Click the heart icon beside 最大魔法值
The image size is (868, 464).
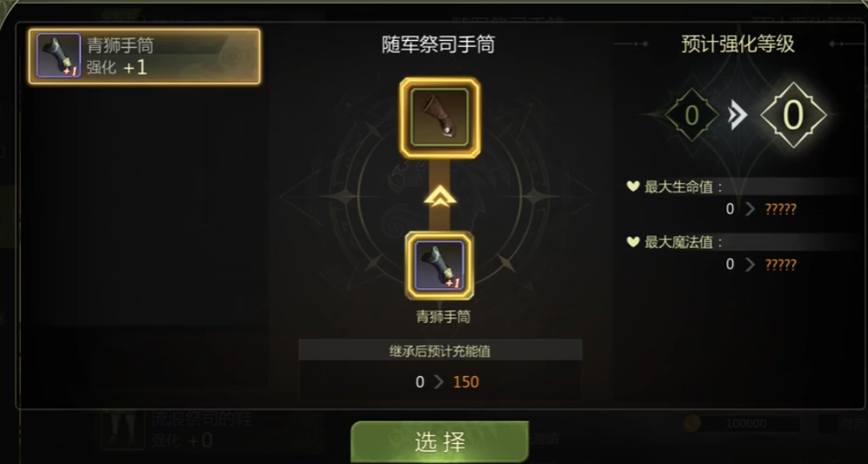(632, 242)
